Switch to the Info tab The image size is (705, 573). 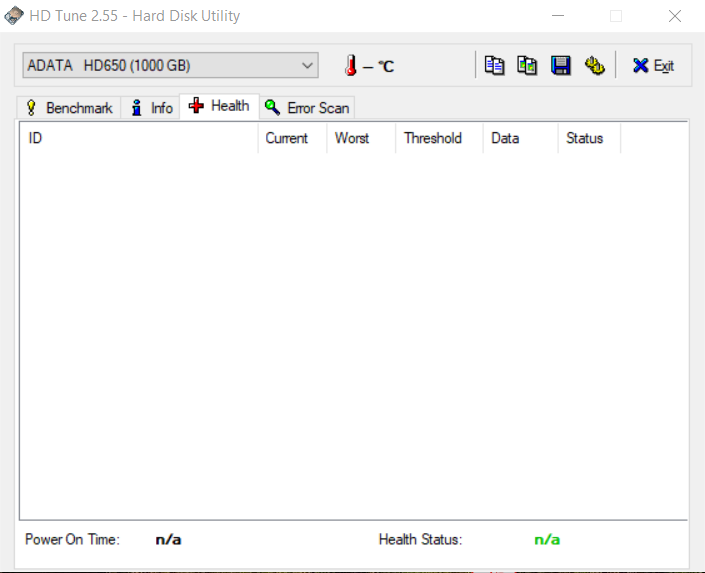point(151,108)
